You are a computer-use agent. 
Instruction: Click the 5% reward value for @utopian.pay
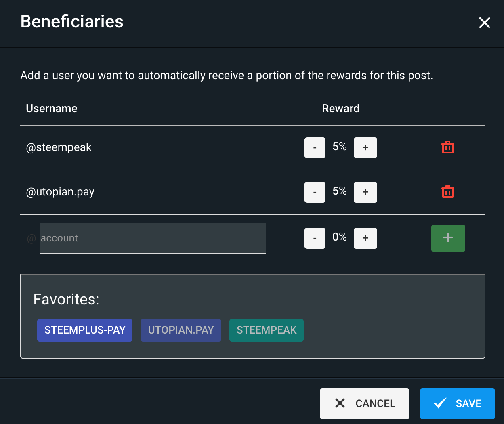(x=340, y=191)
